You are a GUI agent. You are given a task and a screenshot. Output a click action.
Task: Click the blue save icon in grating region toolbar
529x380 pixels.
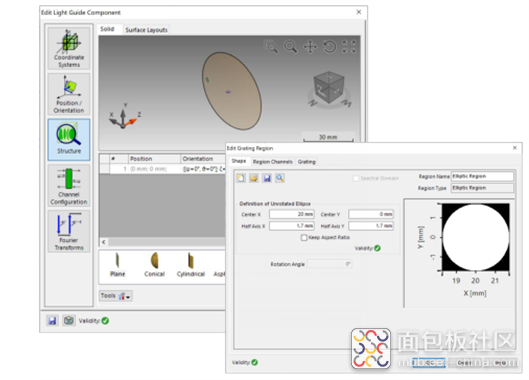(x=267, y=178)
